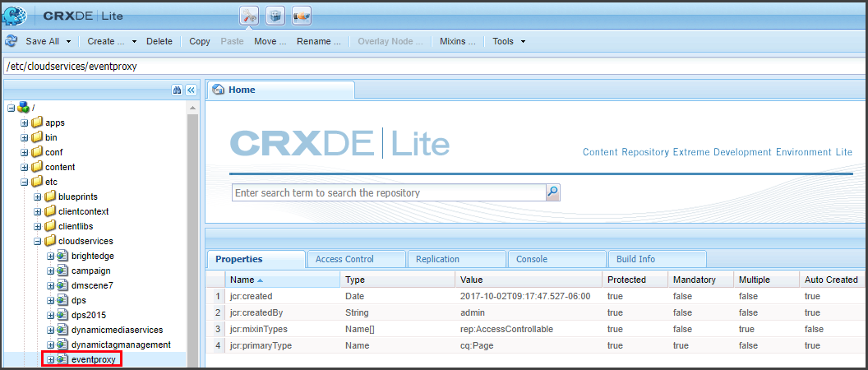Click the bin folder icon
868x370 pixels.
36,137
